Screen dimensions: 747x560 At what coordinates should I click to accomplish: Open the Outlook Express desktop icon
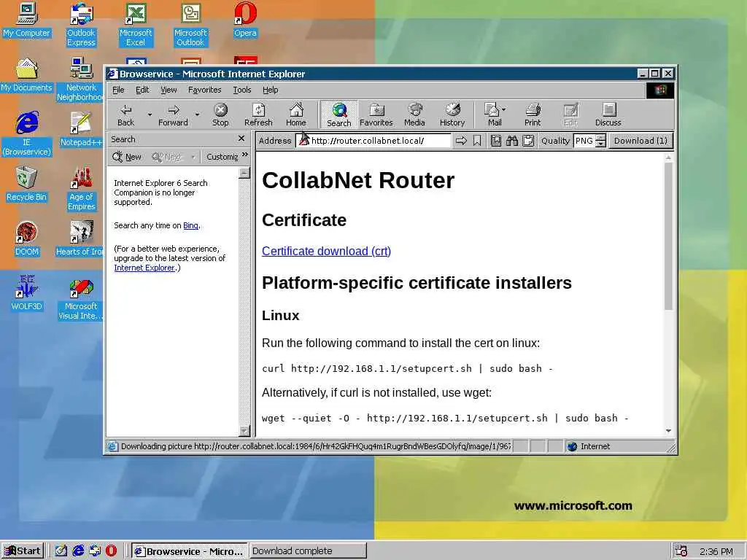click(81, 24)
